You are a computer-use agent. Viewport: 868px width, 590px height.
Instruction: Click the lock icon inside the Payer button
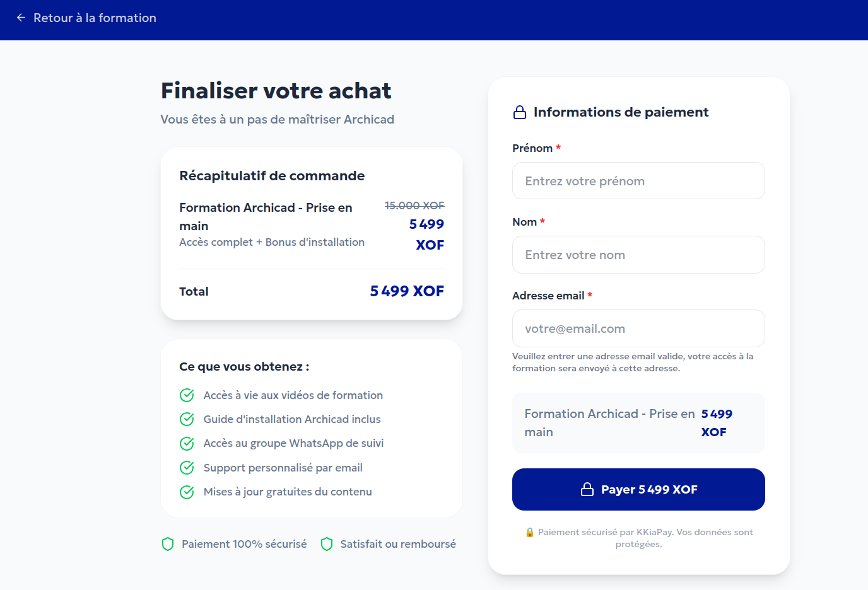click(x=587, y=490)
